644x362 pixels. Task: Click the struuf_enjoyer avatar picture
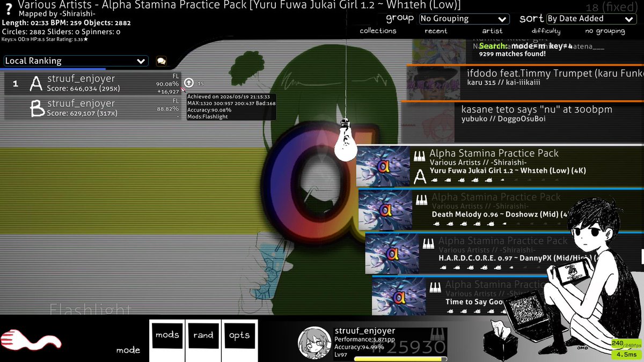(x=314, y=344)
